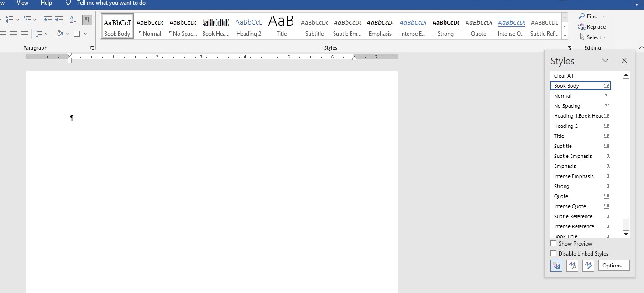Click the New Style icon in Styles pane

click(x=556, y=266)
